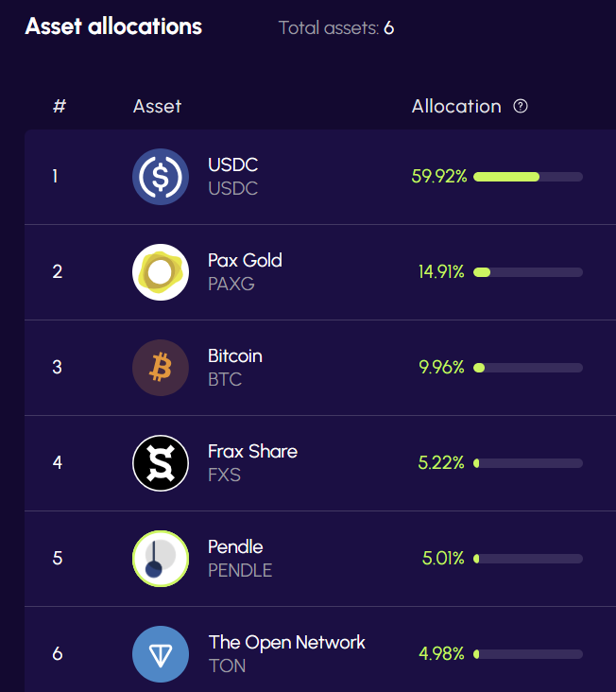Select the Frax Share asset name
The height and width of the screenshot is (692, 616).
pyautogui.click(x=252, y=451)
